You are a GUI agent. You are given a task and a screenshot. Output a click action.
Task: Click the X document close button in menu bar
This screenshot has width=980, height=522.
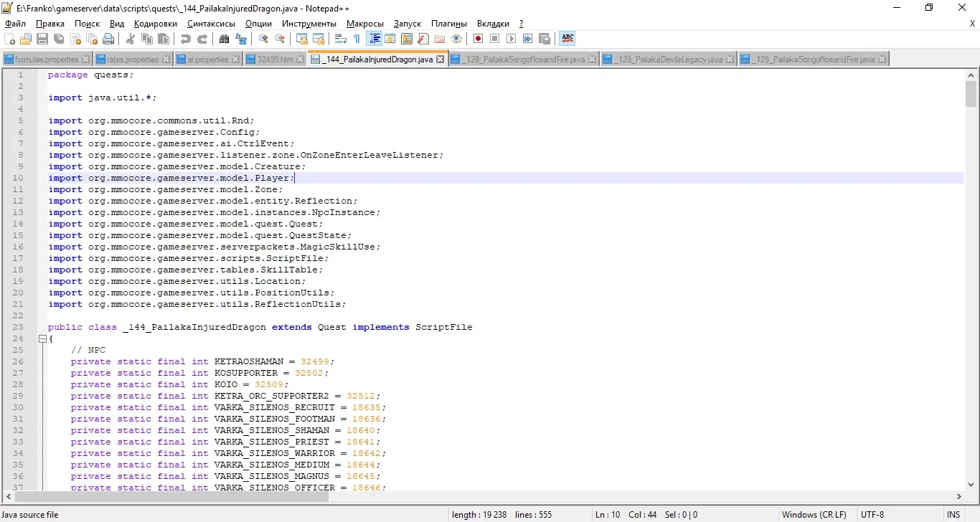point(972,24)
